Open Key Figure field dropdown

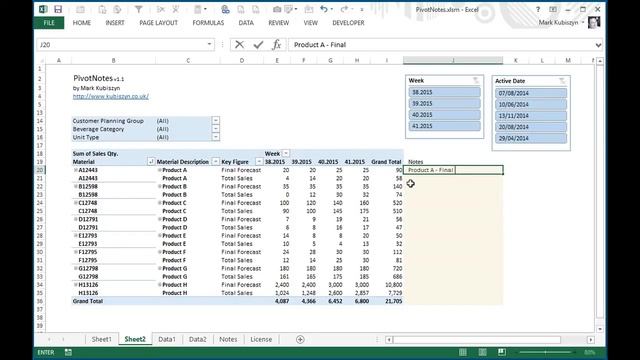[x=258, y=162]
